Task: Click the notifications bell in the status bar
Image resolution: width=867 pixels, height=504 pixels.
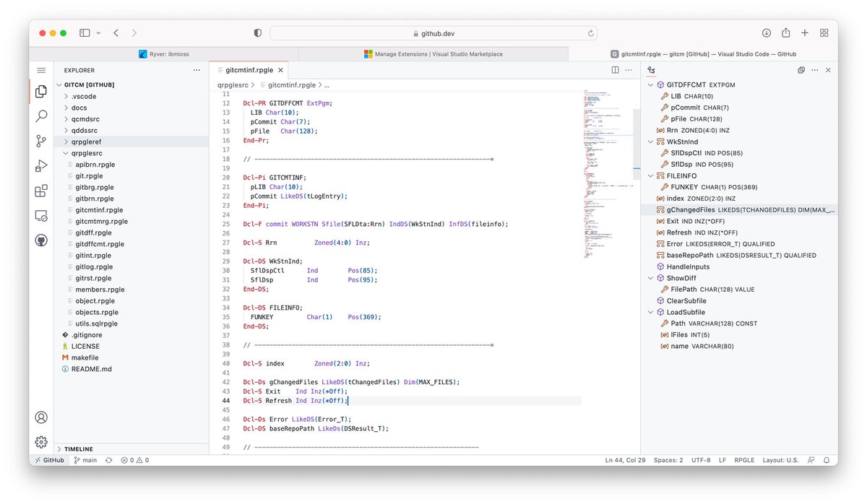Action: click(826, 459)
